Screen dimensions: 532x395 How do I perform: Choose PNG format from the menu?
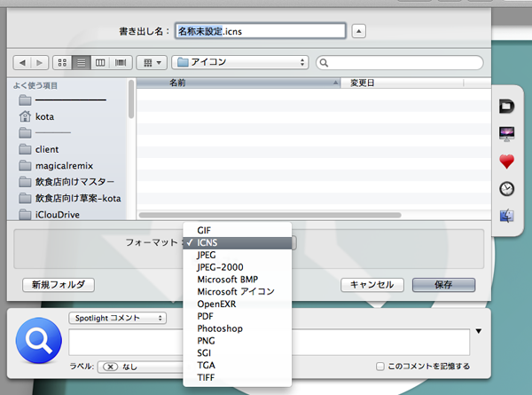point(237,340)
